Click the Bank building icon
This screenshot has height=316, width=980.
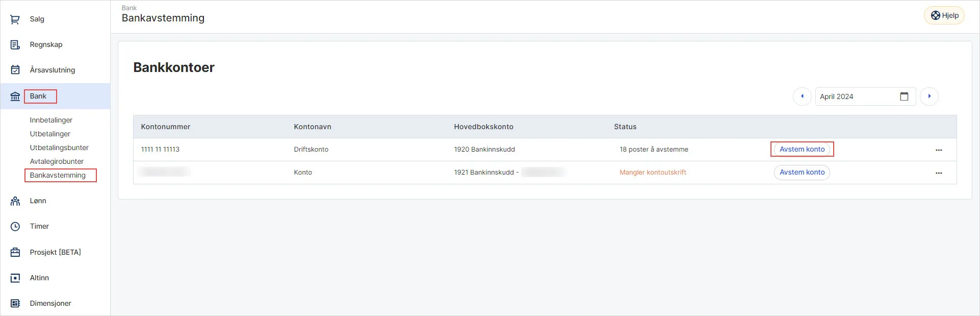tap(15, 96)
